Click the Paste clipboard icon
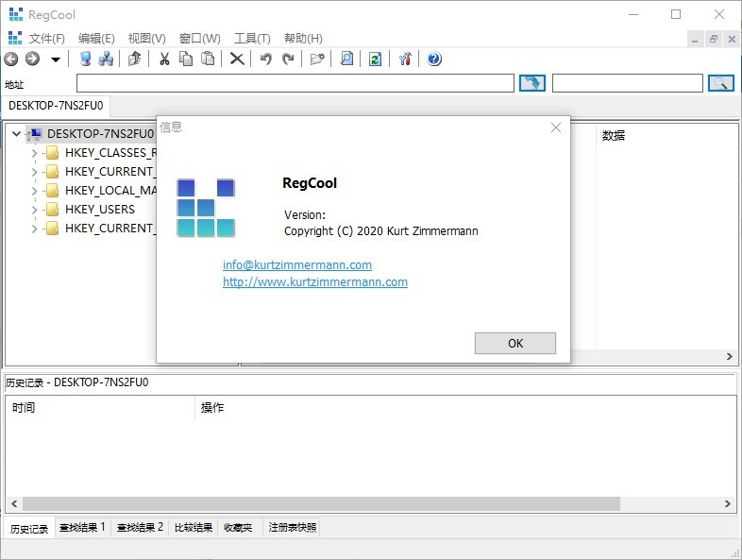Viewport: 742px width, 560px height. (208, 59)
